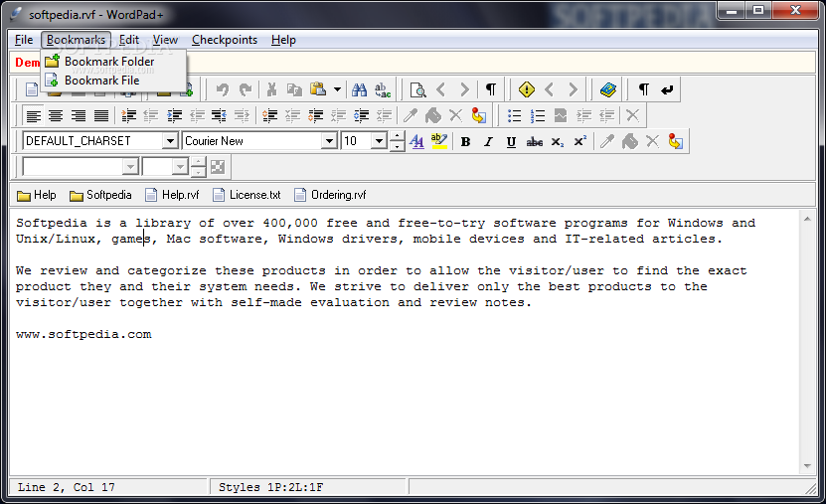The width and height of the screenshot is (826, 504).
Task: Click the new document icon
Action: point(32,90)
